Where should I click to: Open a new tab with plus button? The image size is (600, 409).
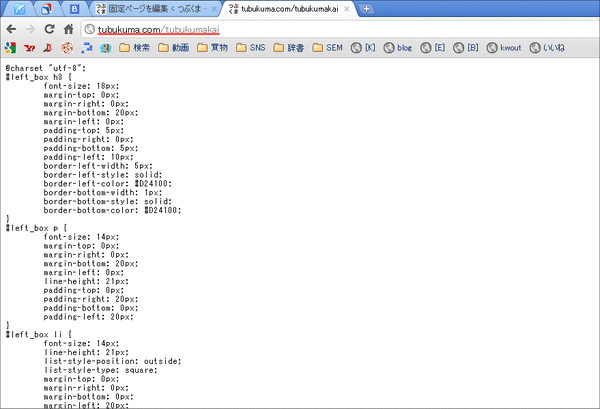[x=366, y=9]
